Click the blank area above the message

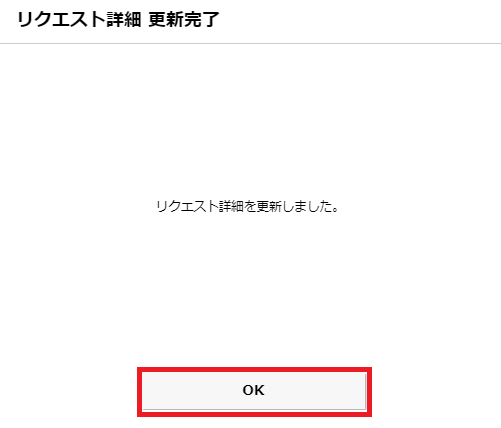click(250, 120)
